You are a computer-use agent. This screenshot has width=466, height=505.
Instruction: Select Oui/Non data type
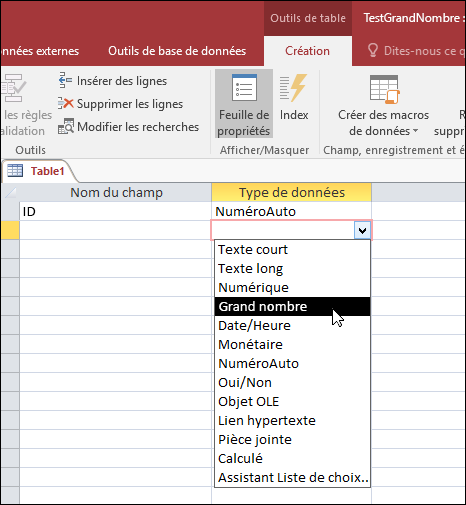tap(292, 382)
